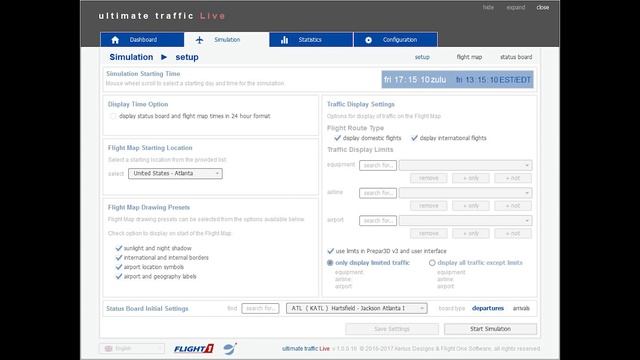The height and width of the screenshot is (360, 640).
Task: Click the Start Simulation button
Action: click(490, 329)
